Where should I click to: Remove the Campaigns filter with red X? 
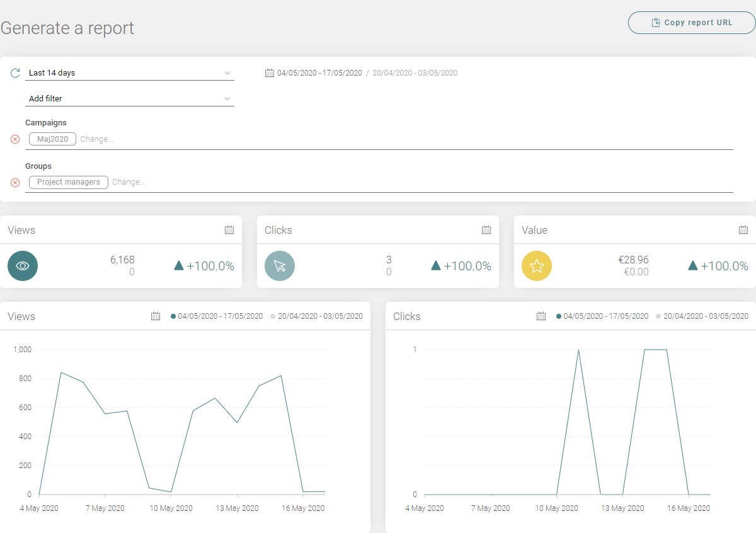15,139
